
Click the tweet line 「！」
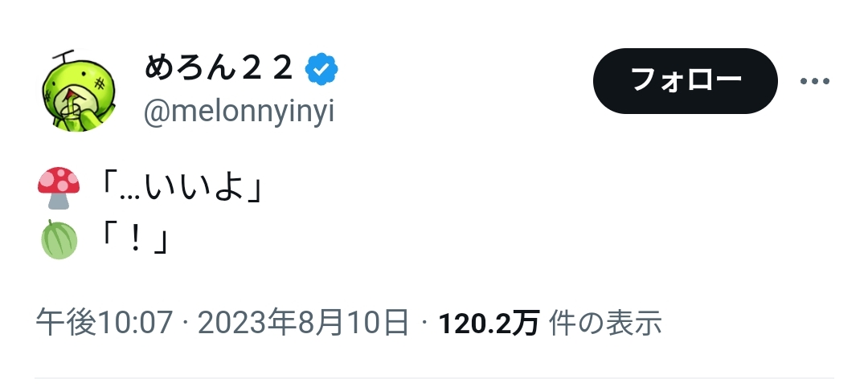click(134, 241)
